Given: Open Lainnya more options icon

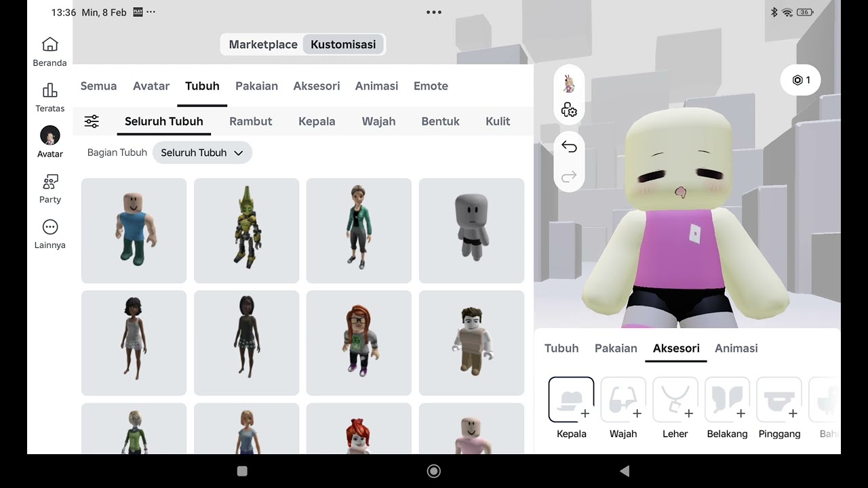Looking at the screenshot, I should (50, 227).
